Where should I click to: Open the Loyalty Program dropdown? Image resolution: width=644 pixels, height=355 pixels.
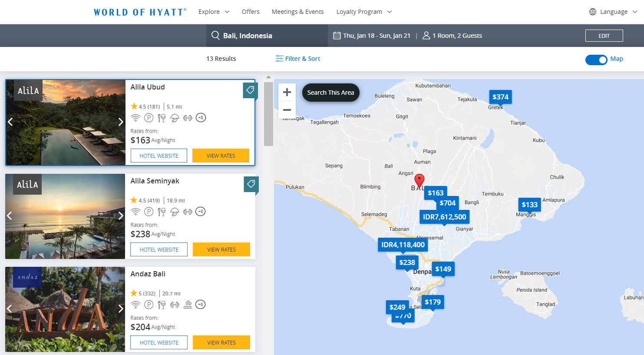click(x=363, y=12)
